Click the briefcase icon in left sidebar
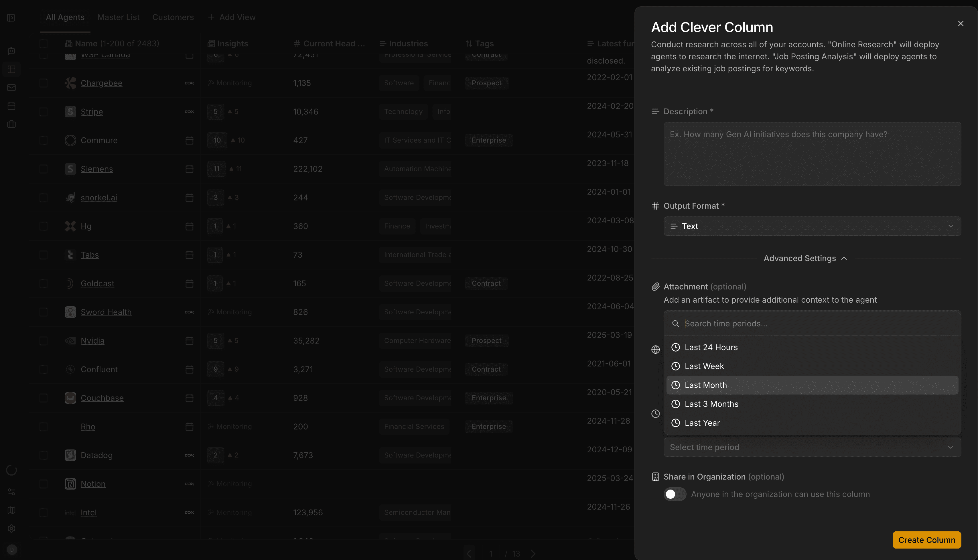 pos(11,124)
